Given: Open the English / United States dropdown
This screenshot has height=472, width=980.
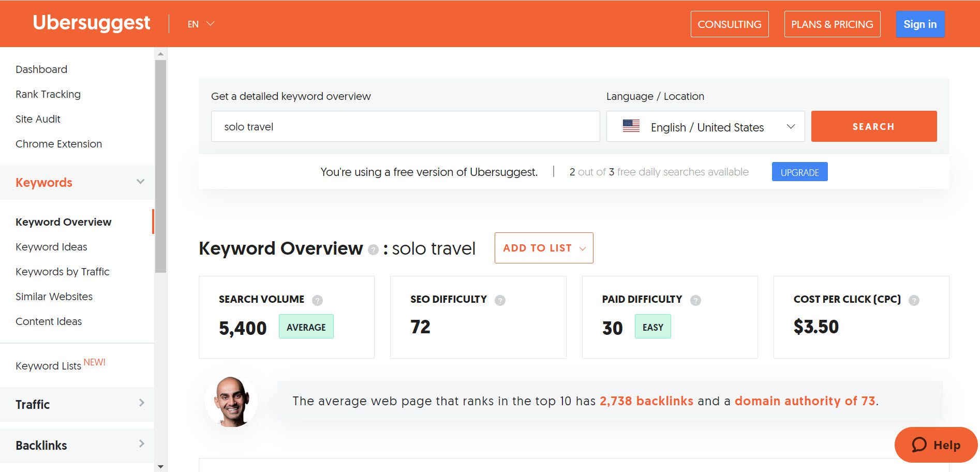Looking at the screenshot, I should coord(705,126).
